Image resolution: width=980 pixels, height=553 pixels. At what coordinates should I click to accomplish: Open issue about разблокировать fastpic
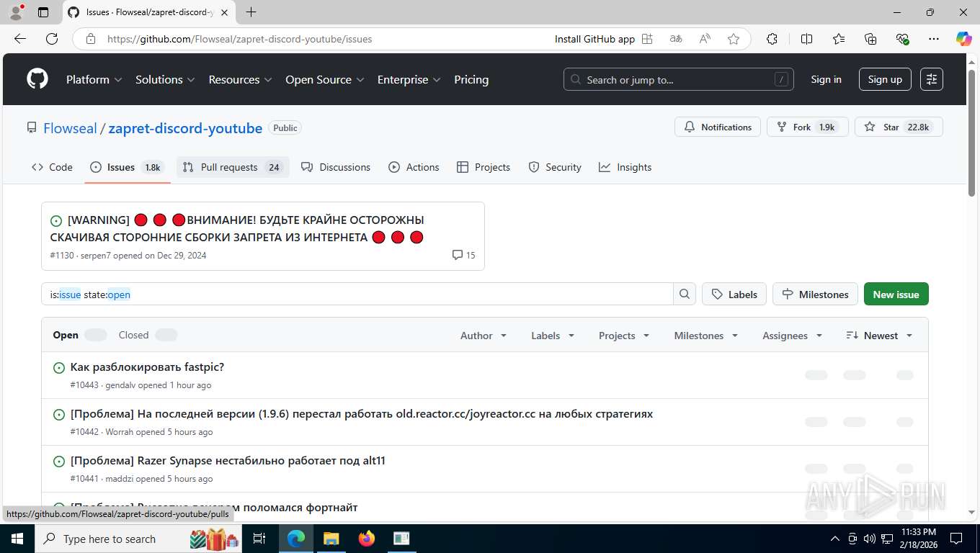[x=147, y=367]
